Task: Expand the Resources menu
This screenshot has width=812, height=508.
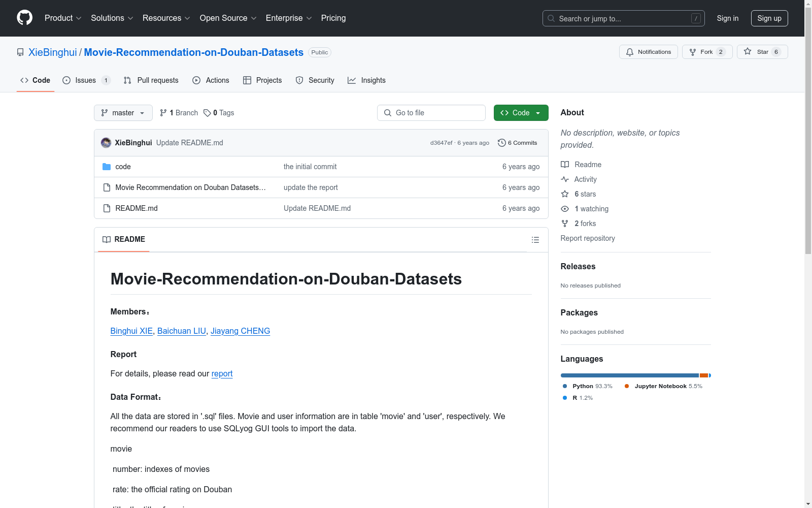Action: point(166,18)
